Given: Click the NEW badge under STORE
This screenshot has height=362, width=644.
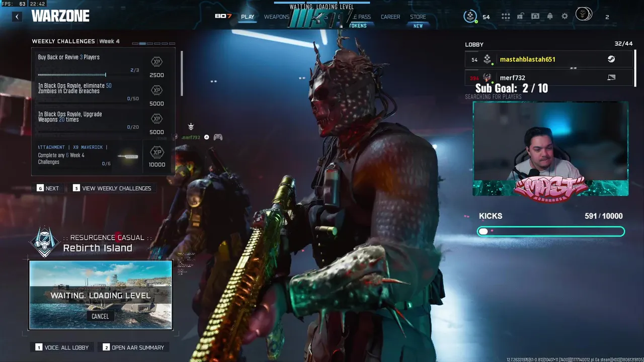Looking at the screenshot, I should tap(418, 26).
